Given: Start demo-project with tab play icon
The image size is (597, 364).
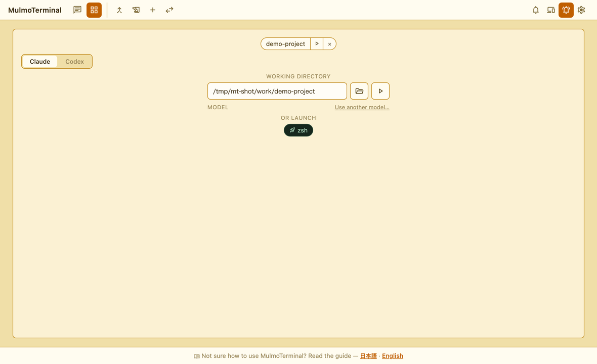Looking at the screenshot, I should point(317,44).
